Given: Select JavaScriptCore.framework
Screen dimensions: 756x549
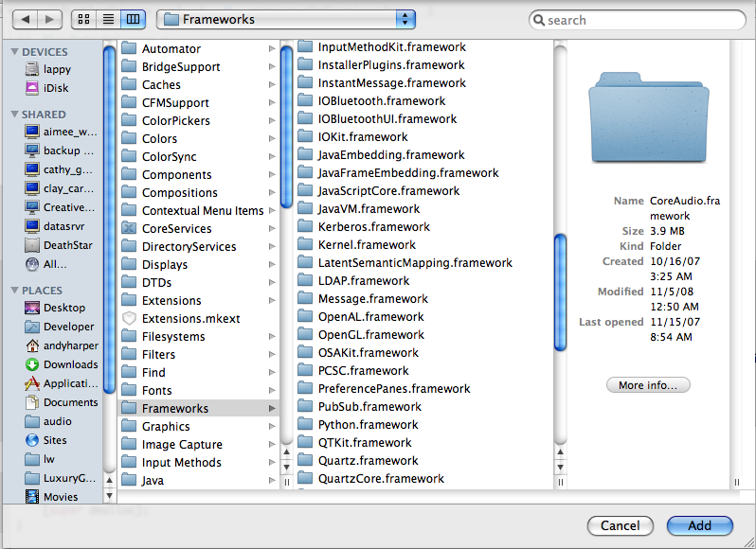Looking at the screenshot, I should pos(423,190).
